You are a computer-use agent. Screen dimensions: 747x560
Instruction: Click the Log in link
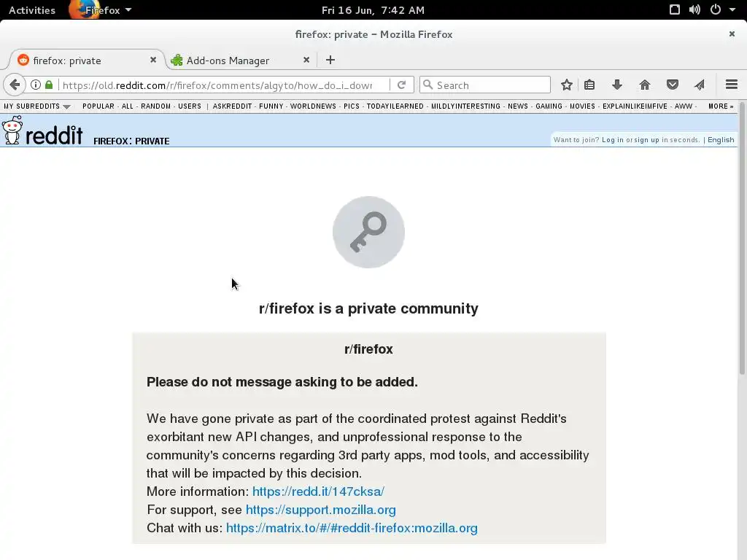point(612,139)
